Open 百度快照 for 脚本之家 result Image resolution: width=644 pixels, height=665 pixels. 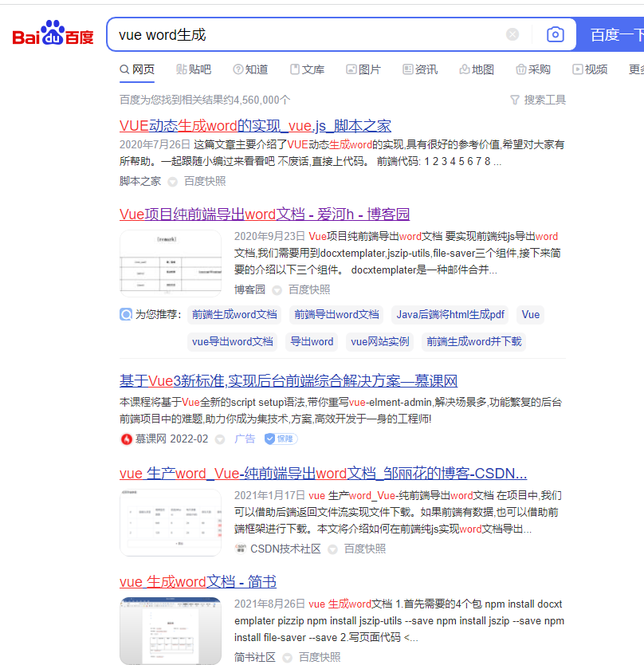205,182
